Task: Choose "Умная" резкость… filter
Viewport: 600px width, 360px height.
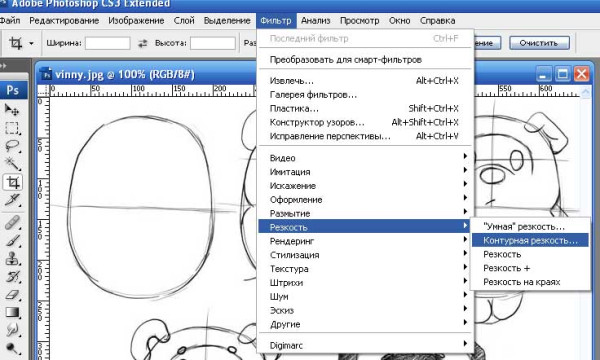Action: pos(530,226)
